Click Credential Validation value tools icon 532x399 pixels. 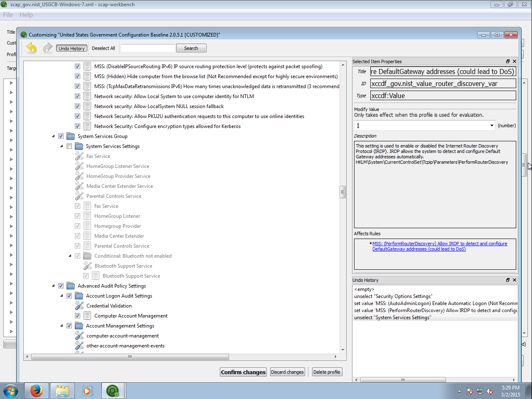pyautogui.click(x=79, y=306)
